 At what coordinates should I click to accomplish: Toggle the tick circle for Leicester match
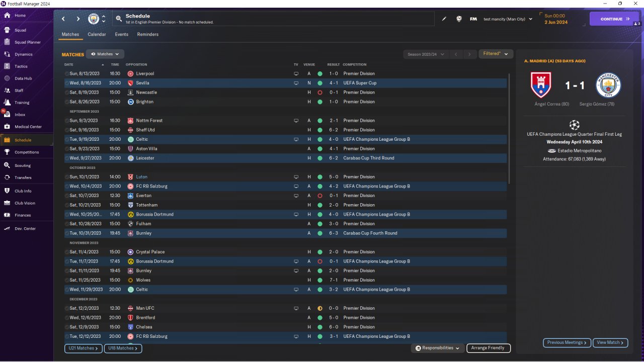[x=67, y=158]
